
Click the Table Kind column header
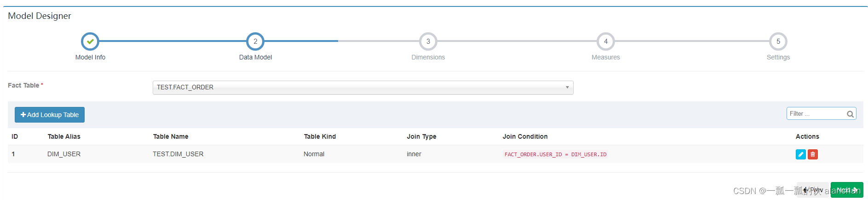click(320, 136)
